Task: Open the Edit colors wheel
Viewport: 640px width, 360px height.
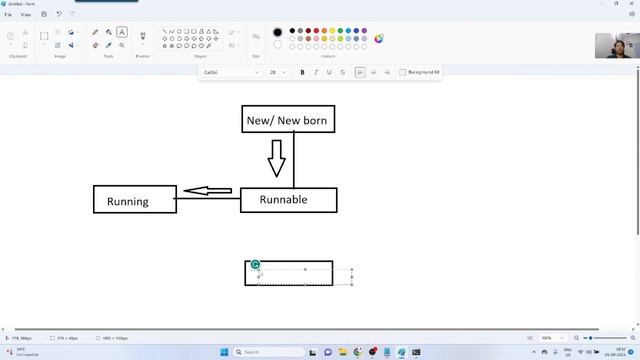Action: 379,39
